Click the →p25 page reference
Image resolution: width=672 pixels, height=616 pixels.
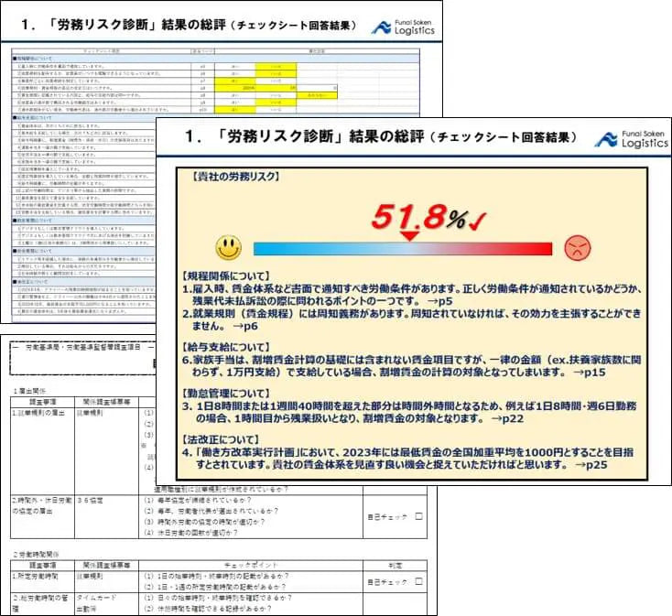[591, 465]
